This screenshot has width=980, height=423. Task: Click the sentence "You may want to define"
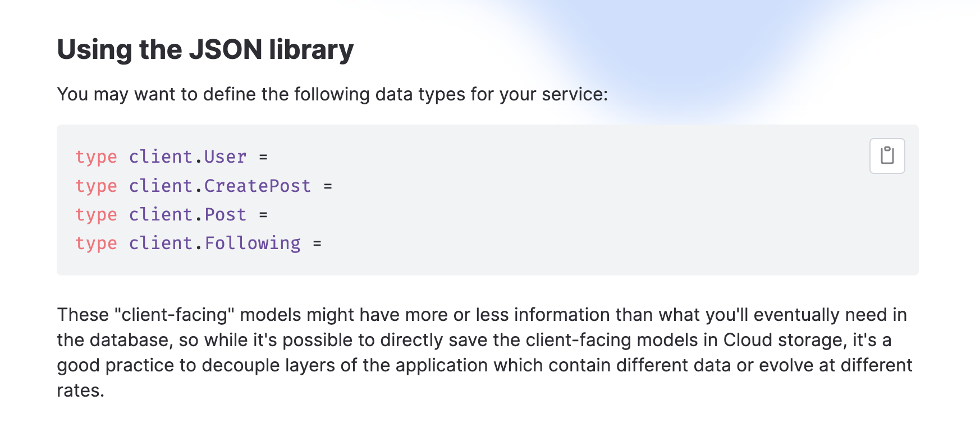pos(332,94)
